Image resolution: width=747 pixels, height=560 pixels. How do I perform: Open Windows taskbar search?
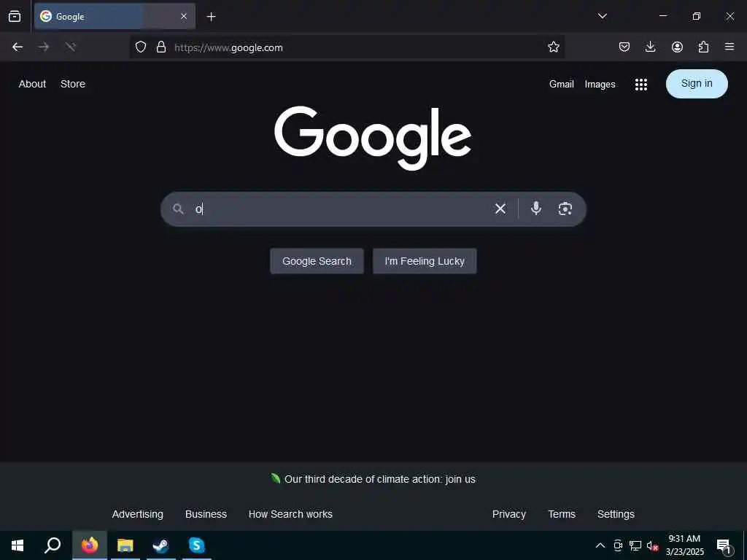point(53,545)
